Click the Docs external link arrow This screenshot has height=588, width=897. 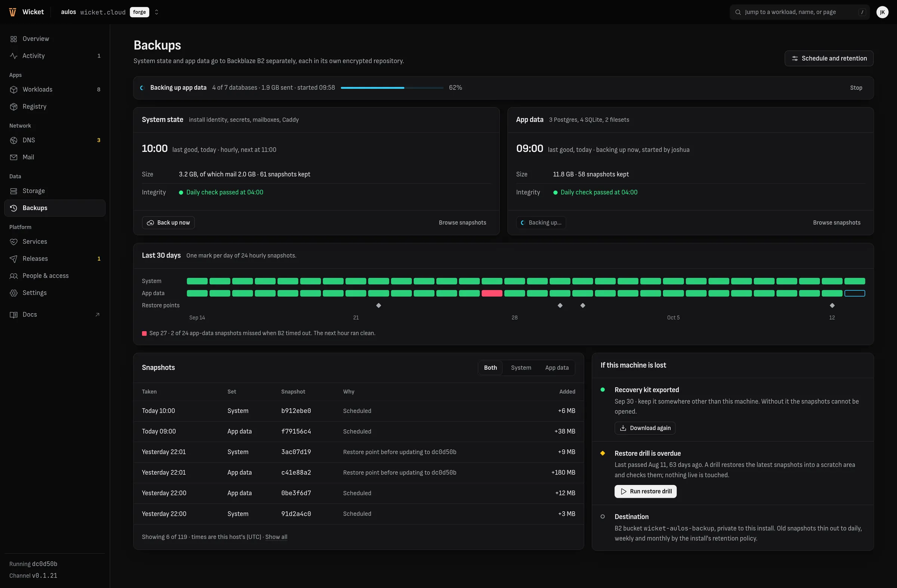pyautogui.click(x=98, y=315)
